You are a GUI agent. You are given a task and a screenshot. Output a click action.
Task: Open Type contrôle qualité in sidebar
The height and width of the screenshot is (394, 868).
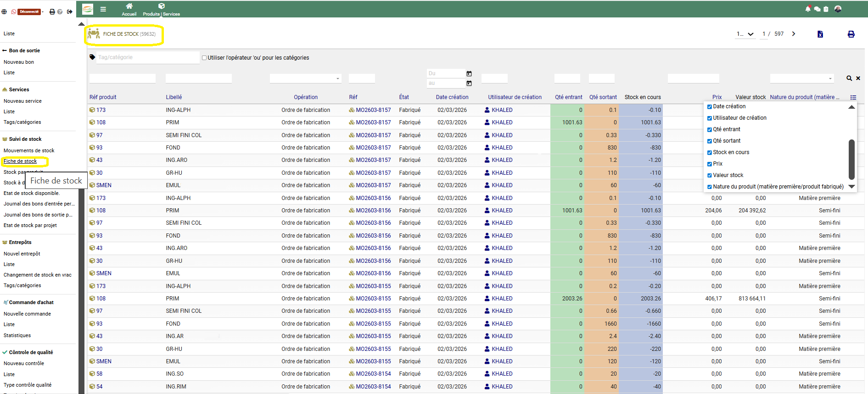(28, 385)
